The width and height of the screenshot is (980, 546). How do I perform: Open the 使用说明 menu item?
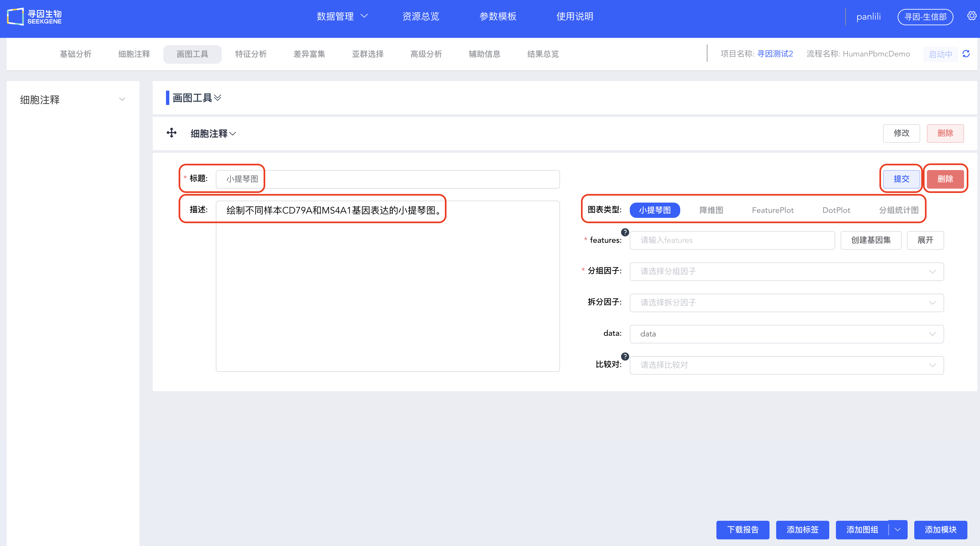click(574, 16)
